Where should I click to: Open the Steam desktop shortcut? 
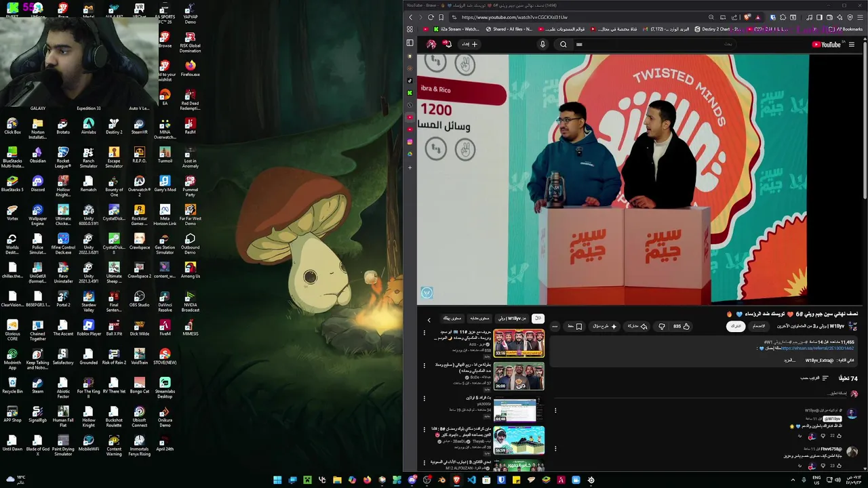[38, 386]
